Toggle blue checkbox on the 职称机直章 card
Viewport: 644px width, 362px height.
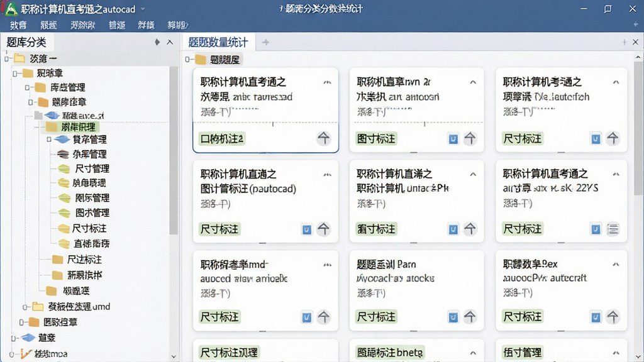[453, 139]
